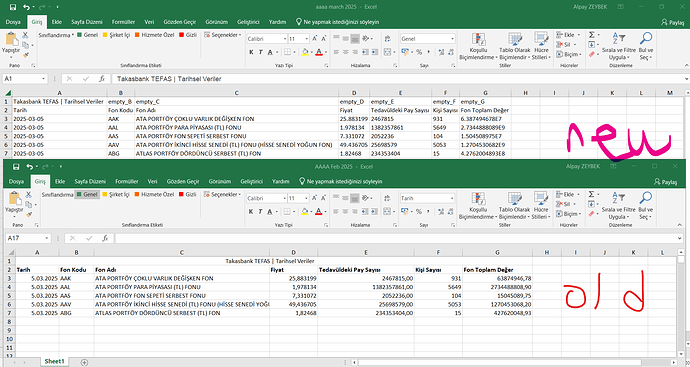This screenshot has width=690, height=367.
Task: Open Formüller tab in march window
Action: pos(123,22)
